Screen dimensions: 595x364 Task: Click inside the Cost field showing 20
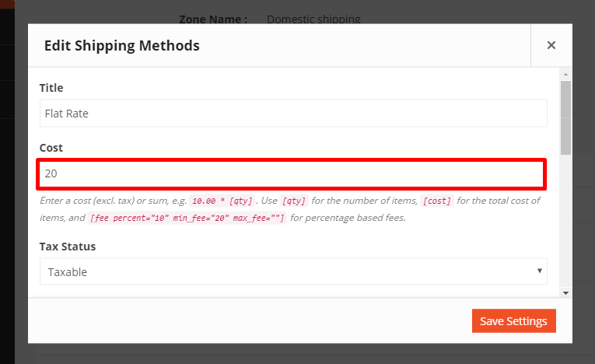pyautogui.click(x=293, y=174)
